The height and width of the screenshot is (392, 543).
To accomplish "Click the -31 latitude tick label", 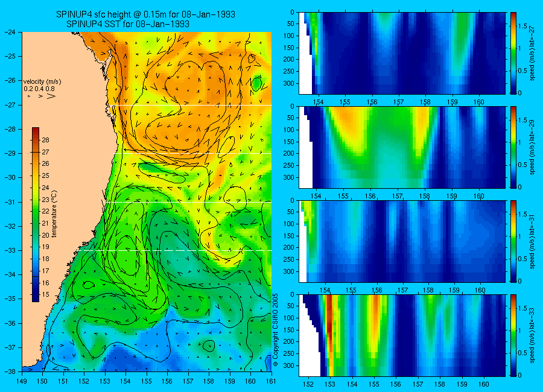I will coord(10,201).
